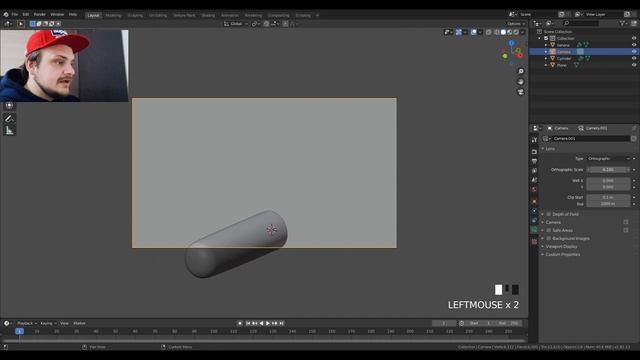Select the Transform tool above Annotate
640x360 pixels.
click(x=9, y=106)
